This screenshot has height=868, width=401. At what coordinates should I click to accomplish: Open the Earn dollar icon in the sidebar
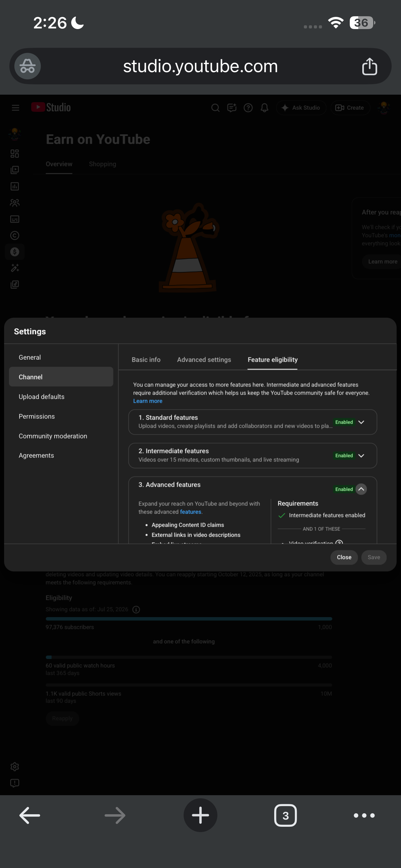[x=15, y=252]
